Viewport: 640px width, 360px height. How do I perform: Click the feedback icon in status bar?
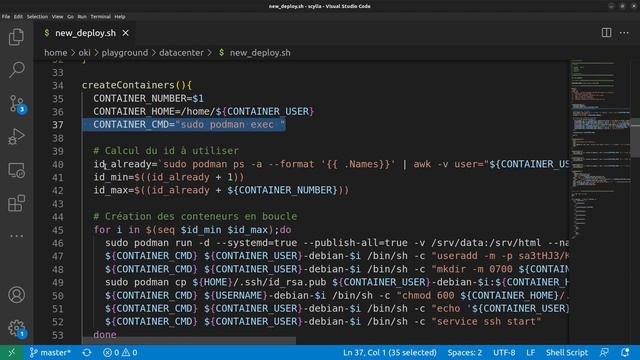(604, 353)
